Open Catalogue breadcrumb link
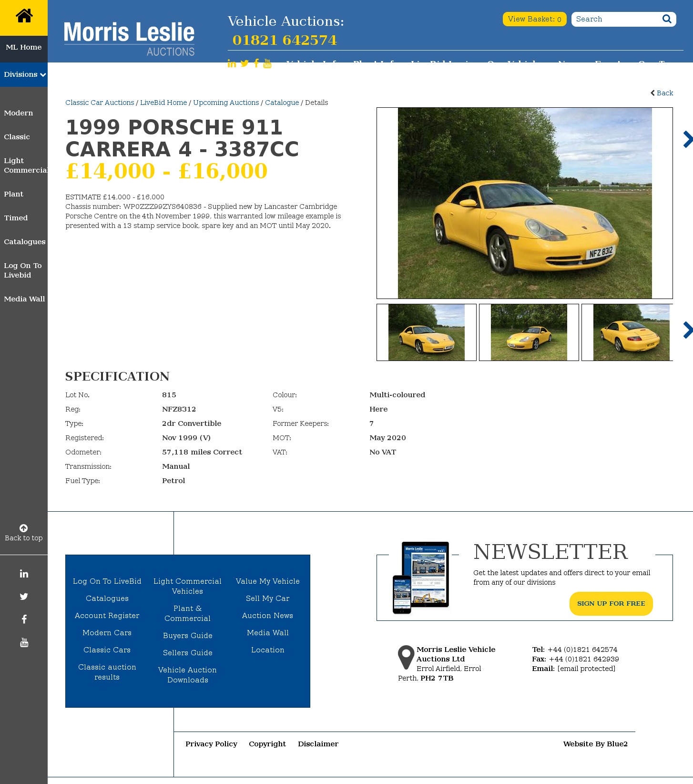 pos(282,103)
